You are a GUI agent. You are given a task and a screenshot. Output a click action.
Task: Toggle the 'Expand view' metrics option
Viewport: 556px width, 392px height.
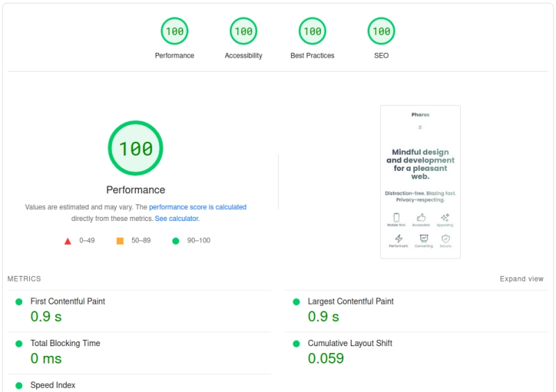click(522, 279)
